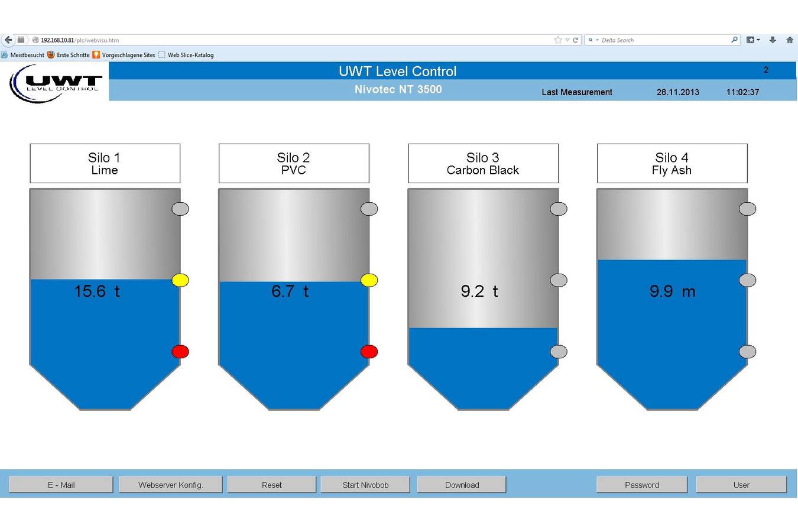Click the URL address field
The image size is (798, 532).
[296, 40]
